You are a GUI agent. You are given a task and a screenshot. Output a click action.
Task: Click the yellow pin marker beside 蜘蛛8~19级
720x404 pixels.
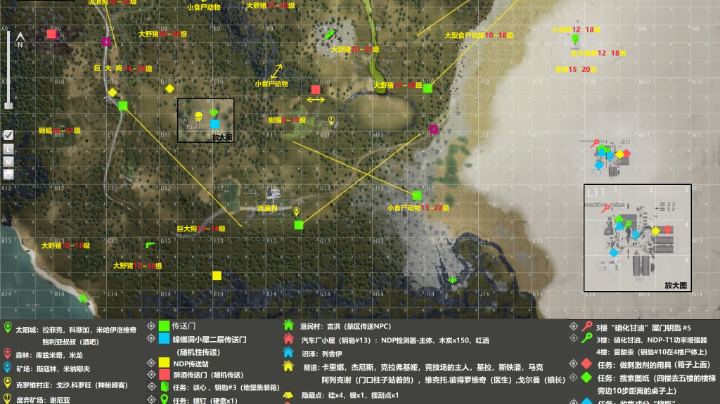pos(331,121)
